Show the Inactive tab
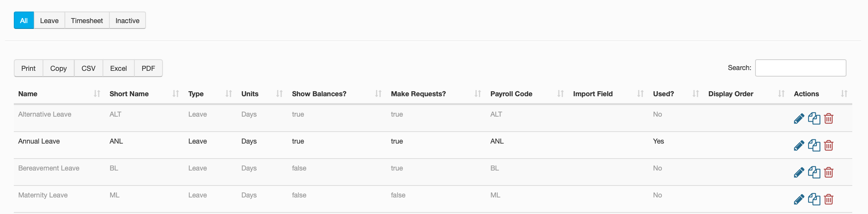Image resolution: width=868 pixels, height=214 pixels. pos(128,21)
